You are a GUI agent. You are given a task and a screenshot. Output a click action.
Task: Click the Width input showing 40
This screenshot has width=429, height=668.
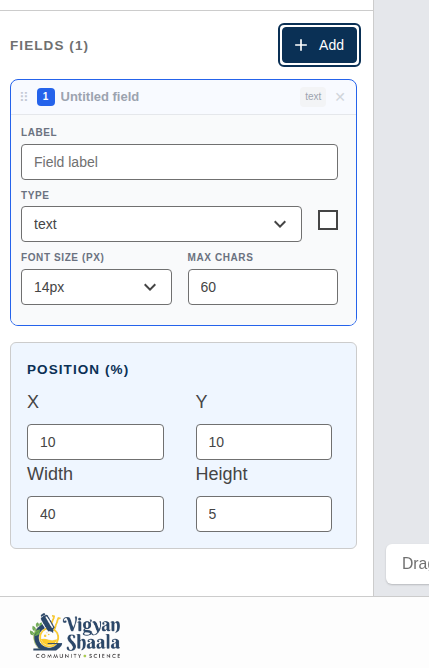95,514
